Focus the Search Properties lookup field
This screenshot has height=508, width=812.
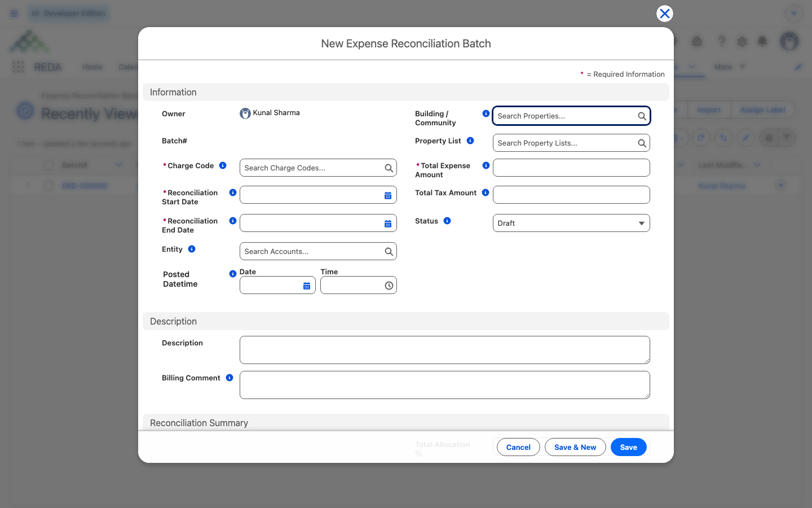[571, 116]
